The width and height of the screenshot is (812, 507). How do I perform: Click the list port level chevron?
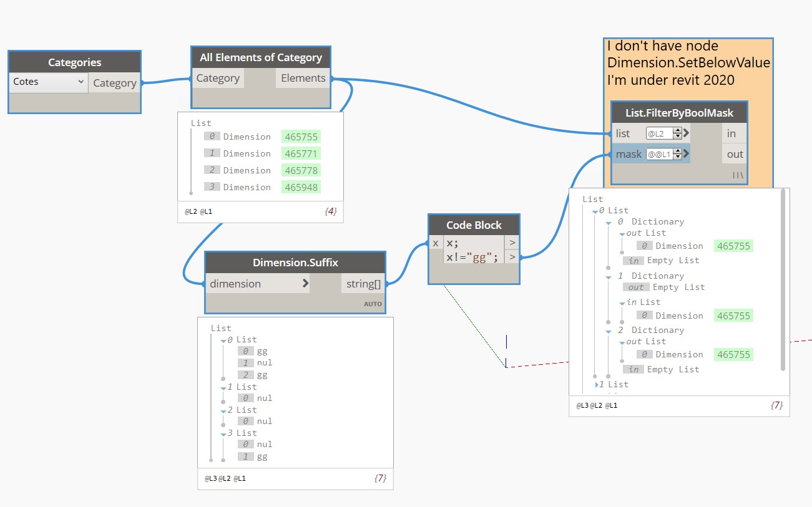[x=686, y=133]
